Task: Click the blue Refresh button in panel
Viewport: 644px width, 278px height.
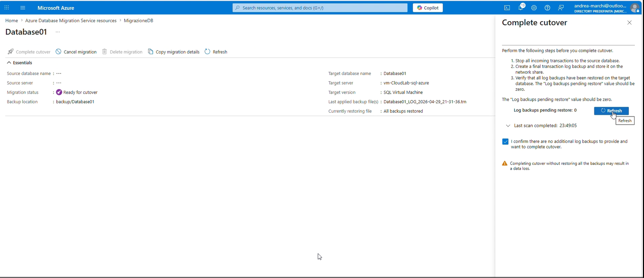Action: tap(611, 111)
